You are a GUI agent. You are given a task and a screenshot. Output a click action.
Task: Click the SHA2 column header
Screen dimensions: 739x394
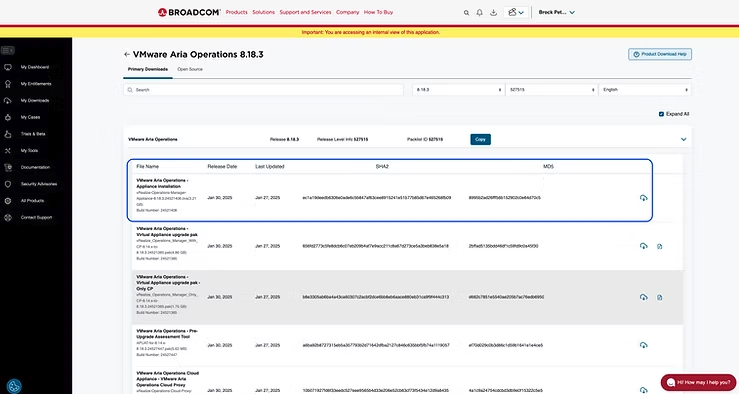(x=382, y=166)
